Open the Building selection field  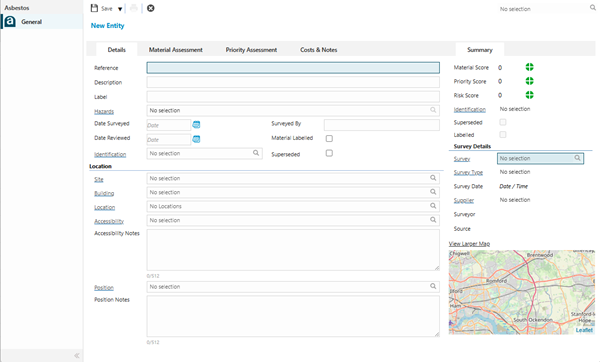pos(293,192)
